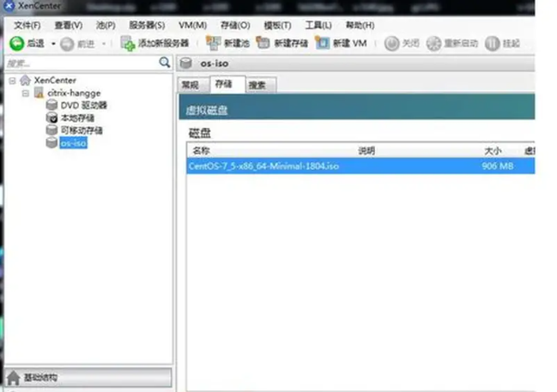This screenshot has width=557, height=392.
Task: Click the New Storage (新建存储) toolbar icon
Action: coord(263,43)
